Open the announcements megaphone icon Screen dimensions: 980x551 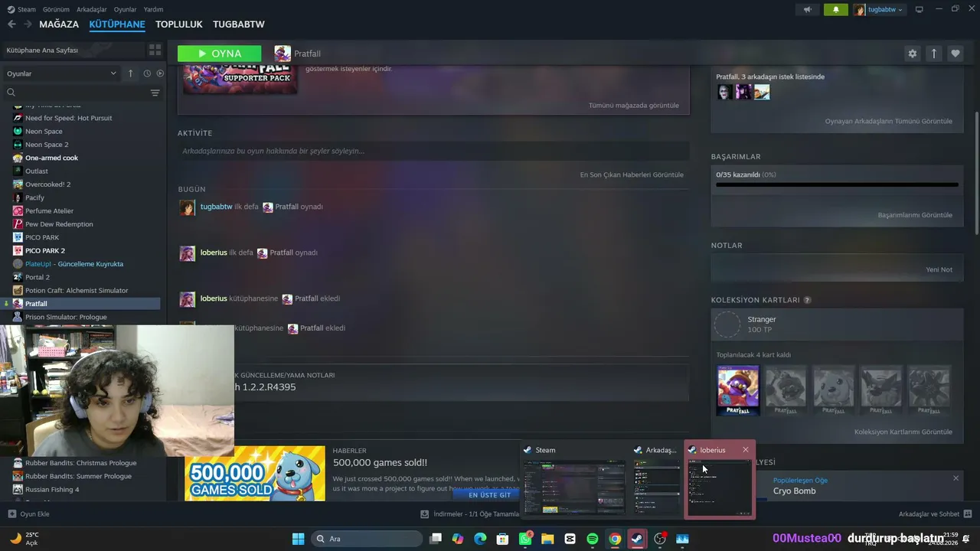(807, 9)
